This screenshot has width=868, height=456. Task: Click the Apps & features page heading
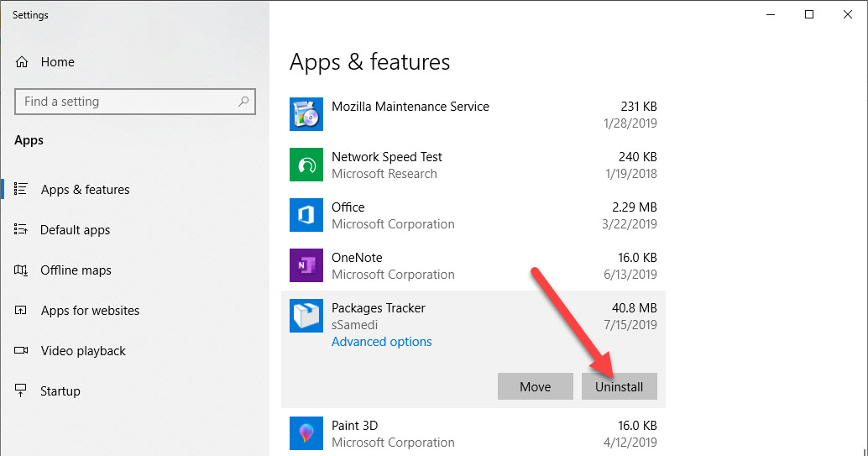[x=370, y=62]
